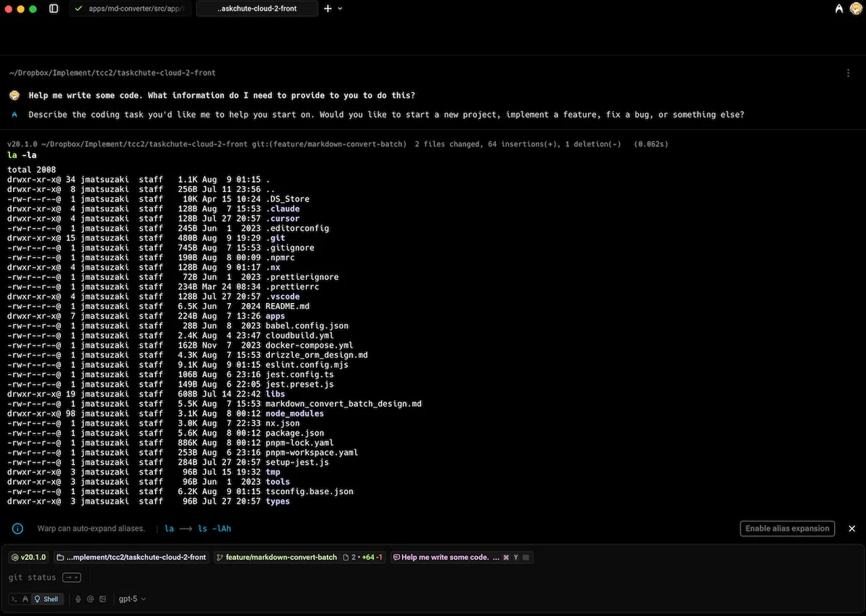Open the 2 files +64 -1 diff chip
The height and width of the screenshot is (616, 866).
coord(363,558)
